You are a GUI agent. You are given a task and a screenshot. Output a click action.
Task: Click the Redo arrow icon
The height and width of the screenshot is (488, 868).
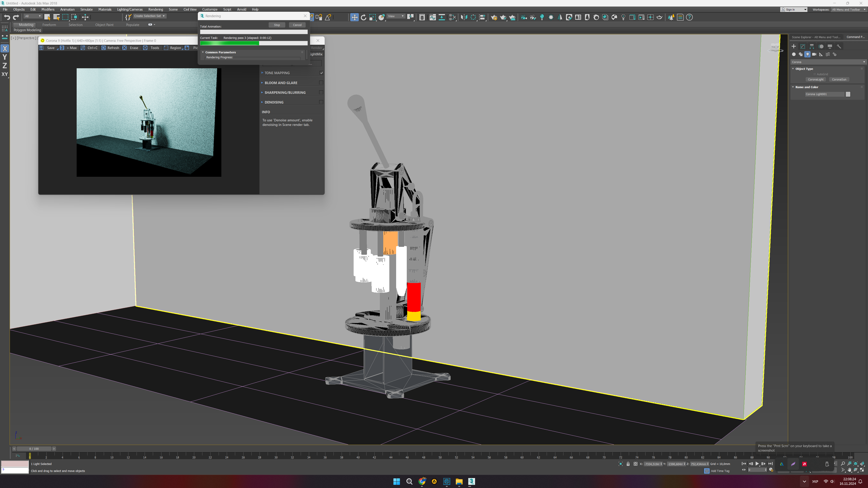pyautogui.click(x=16, y=17)
